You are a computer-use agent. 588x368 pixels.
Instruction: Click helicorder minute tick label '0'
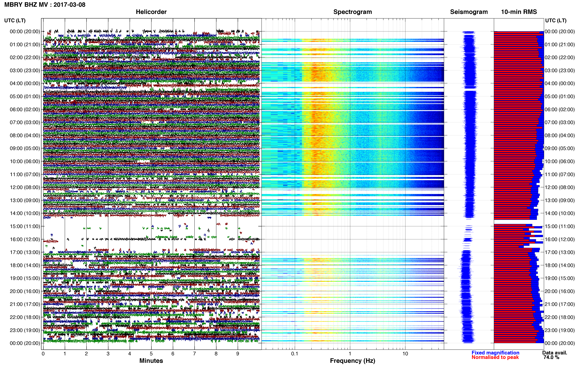coord(43,354)
